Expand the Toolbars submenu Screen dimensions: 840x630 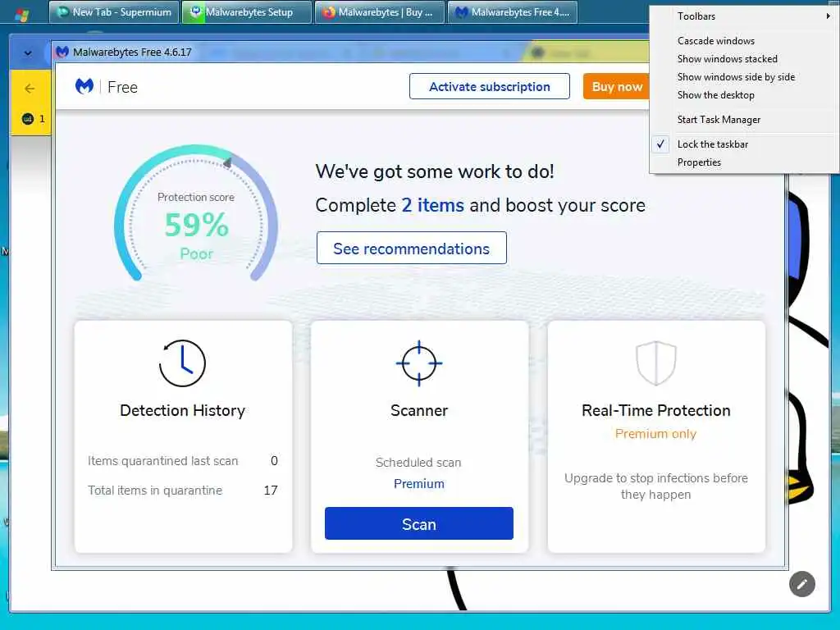coord(743,16)
